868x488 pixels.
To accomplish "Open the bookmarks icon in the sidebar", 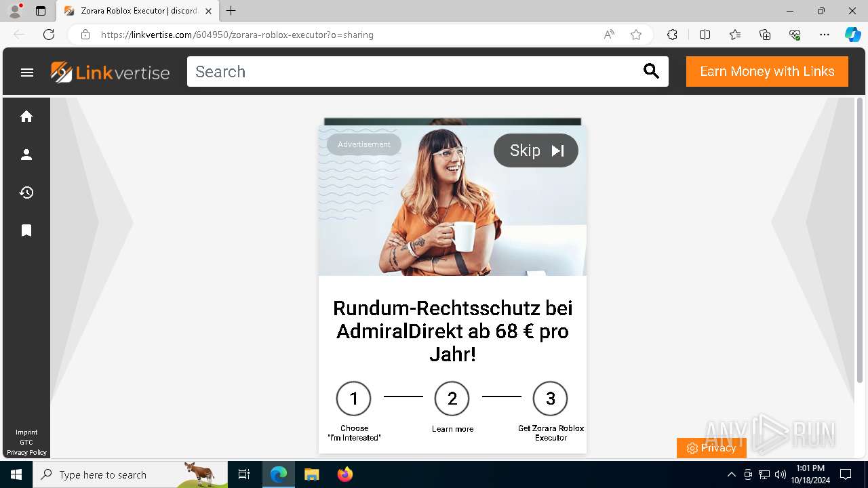I will [x=26, y=230].
